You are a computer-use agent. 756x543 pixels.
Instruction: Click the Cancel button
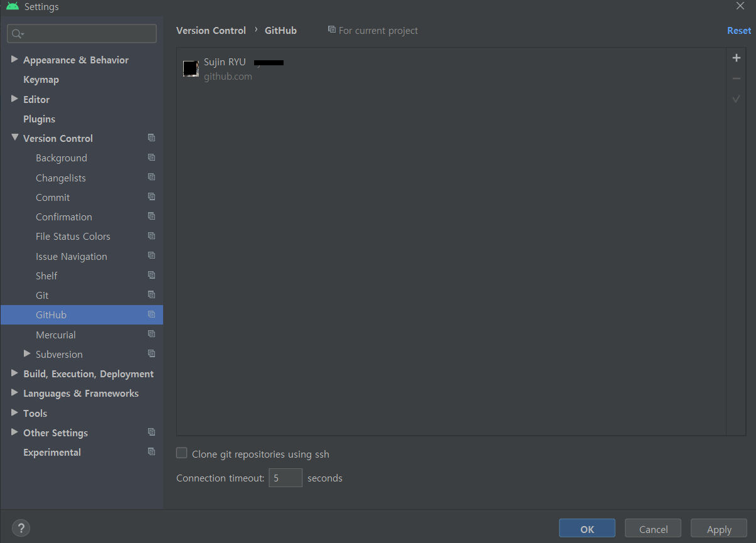(654, 529)
